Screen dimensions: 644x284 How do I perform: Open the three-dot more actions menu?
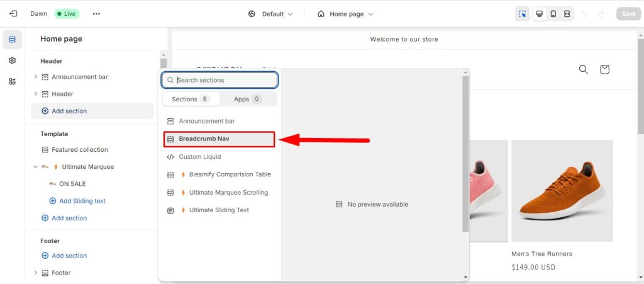click(x=96, y=13)
